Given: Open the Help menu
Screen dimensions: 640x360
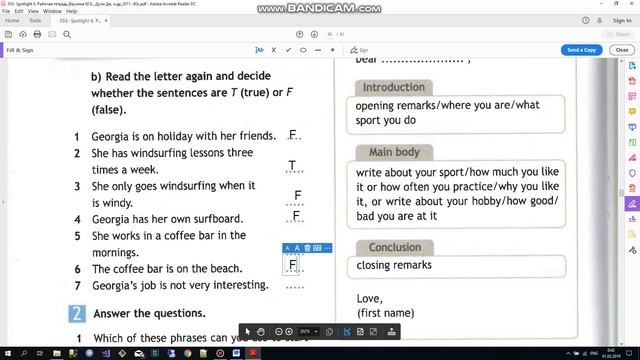Looking at the screenshot, I should pyautogui.click(x=71, y=11).
